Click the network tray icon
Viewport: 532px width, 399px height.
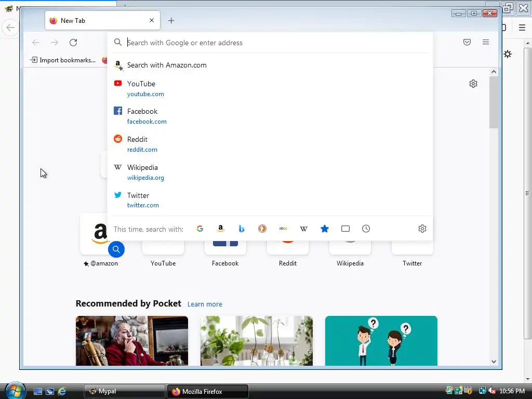[x=482, y=391]
